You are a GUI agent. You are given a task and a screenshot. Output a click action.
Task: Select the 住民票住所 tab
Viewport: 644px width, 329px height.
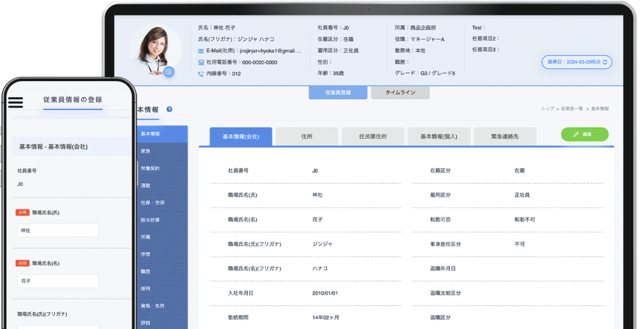(x=373, y=136)
